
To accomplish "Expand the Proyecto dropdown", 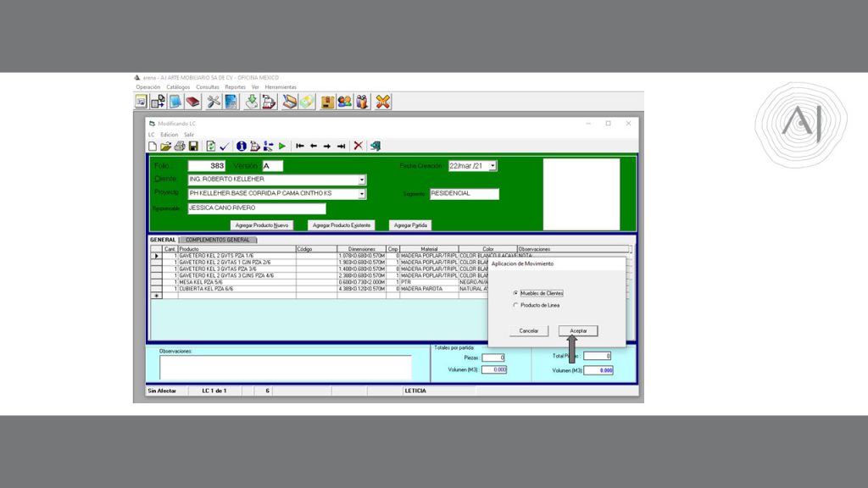I will pos(362,194).
